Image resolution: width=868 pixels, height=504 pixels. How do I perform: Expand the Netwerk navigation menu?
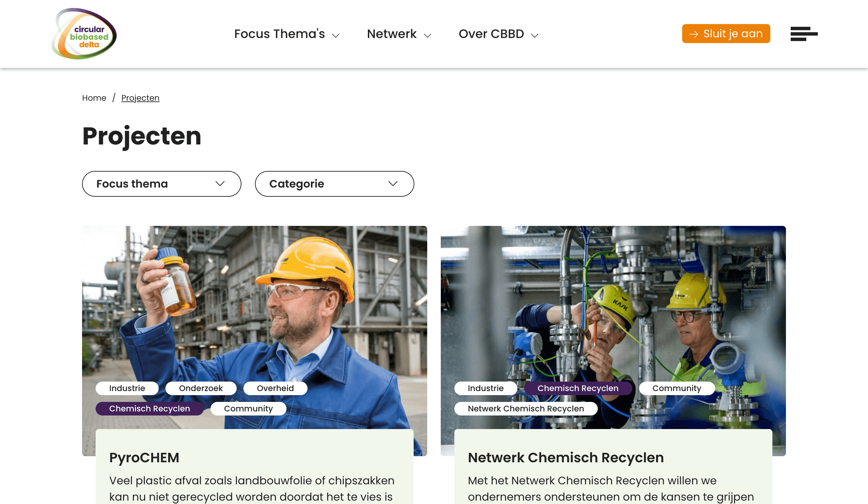click(x=399, y=34)
